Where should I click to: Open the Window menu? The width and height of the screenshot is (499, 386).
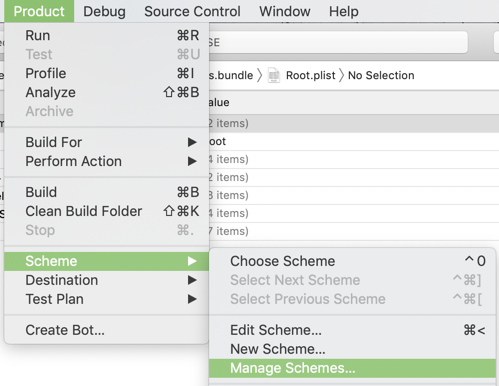285,11
